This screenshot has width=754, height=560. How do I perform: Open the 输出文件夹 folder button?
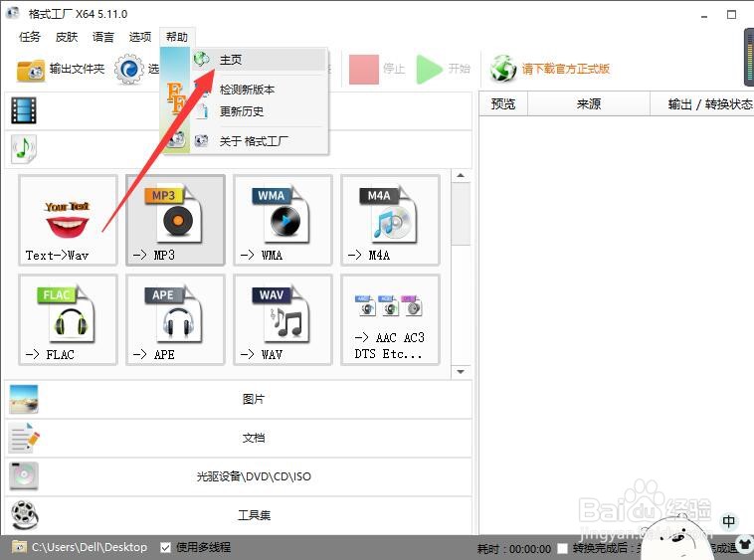[60, 70]
